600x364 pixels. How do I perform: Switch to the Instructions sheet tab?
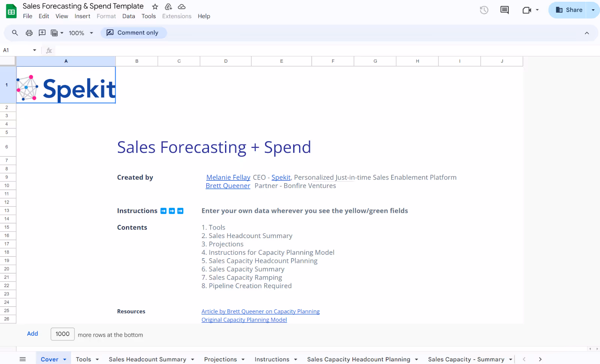tap(272, 359)
